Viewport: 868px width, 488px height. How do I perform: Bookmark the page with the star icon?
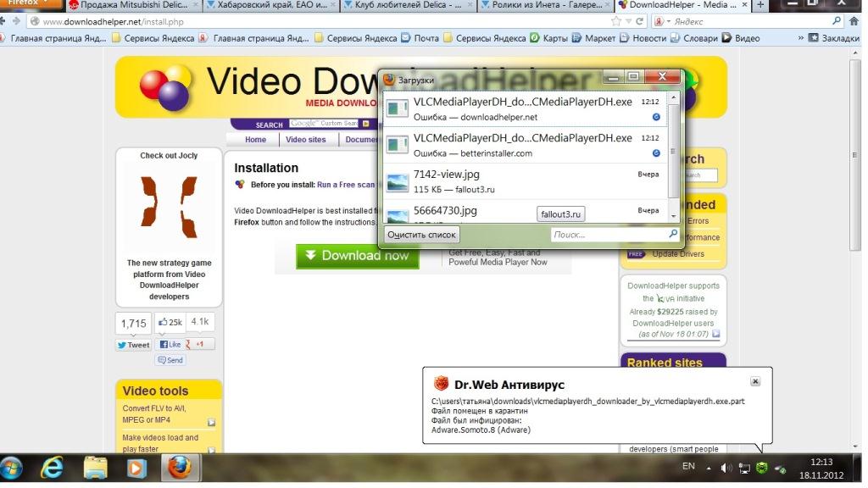[615, 21]
